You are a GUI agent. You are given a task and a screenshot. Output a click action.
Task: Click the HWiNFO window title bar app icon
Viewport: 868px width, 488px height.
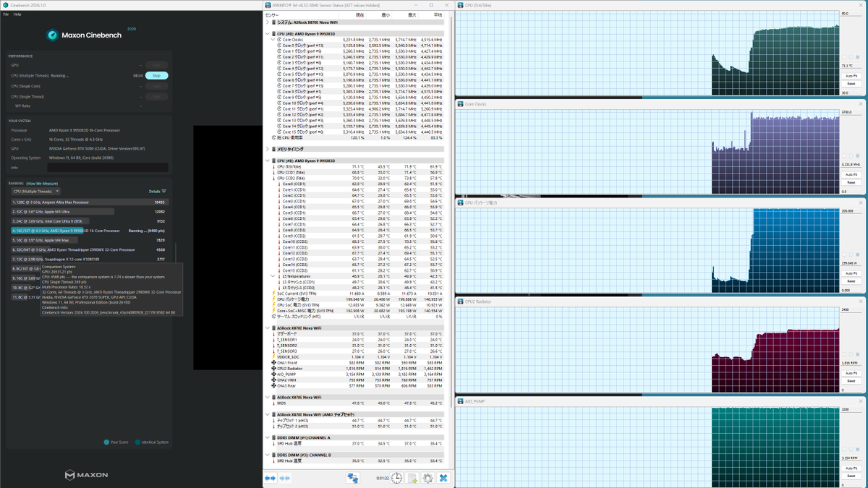point(268,5)
